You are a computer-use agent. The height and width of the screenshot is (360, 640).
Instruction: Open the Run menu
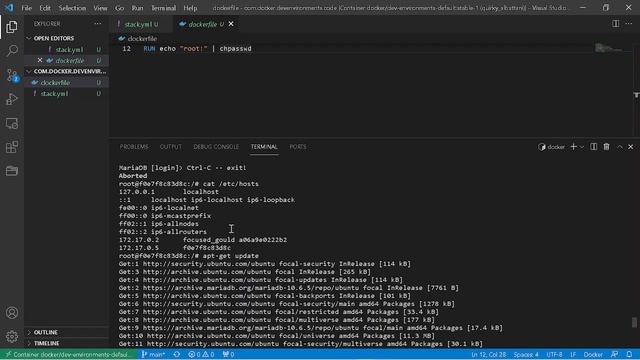point(137,8)
